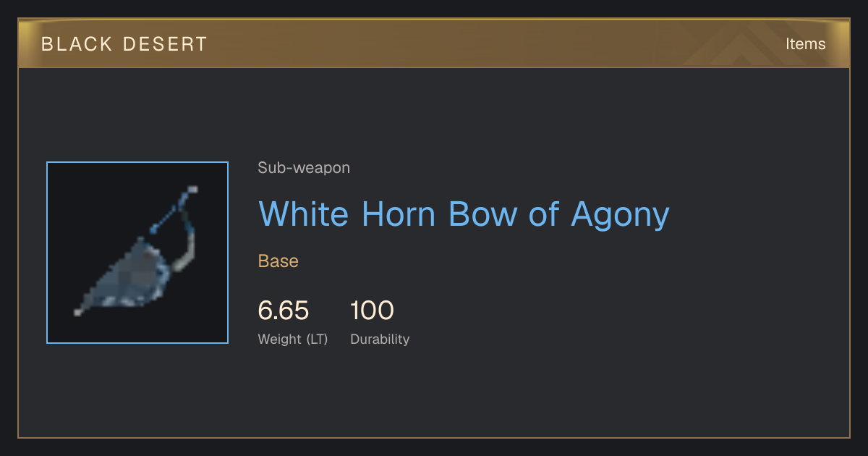Click the glowing left edge of gold banner
The height and width of the screenshot is (456, 868).
(26, 43)
